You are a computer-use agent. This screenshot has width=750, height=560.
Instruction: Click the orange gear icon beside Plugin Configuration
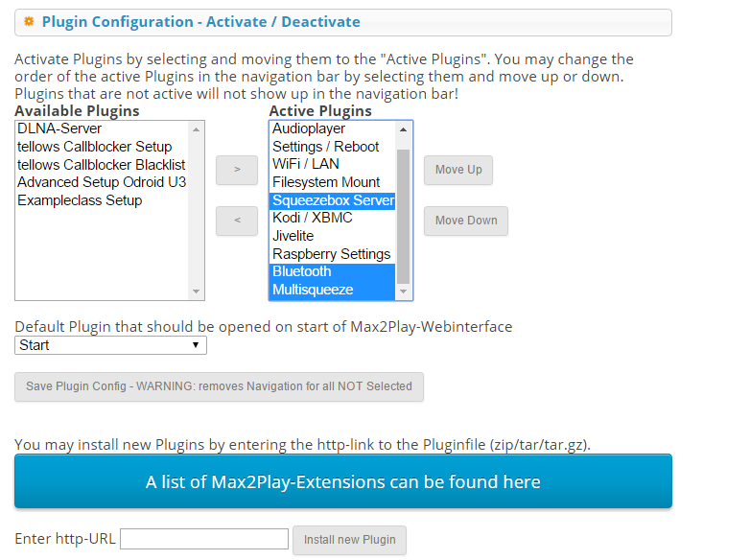[29, 21]
